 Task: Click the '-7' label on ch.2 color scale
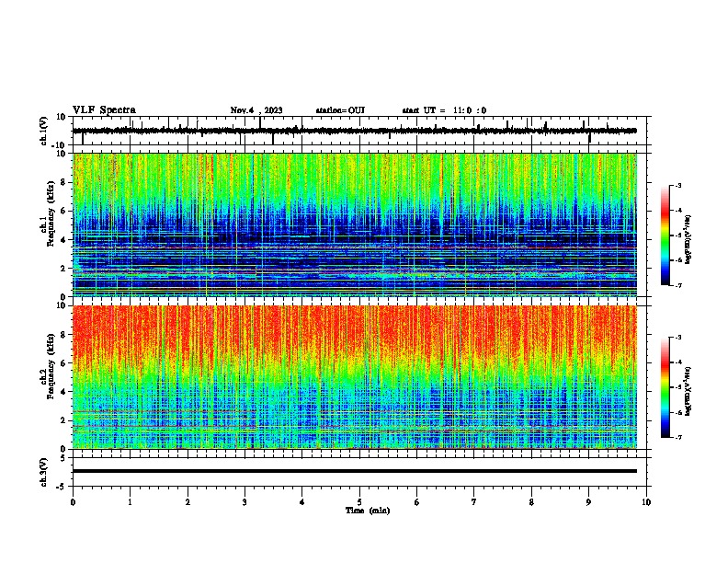(x=678, y=437)
